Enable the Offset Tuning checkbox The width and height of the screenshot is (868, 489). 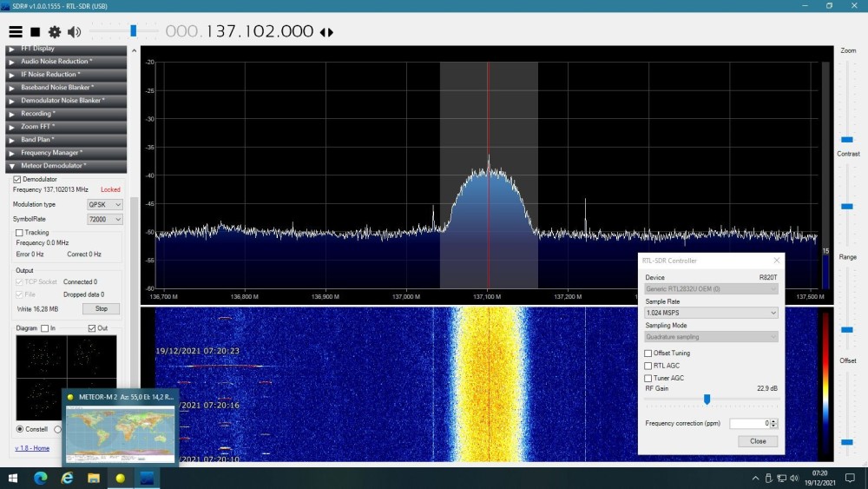click(x=648, y=354)
